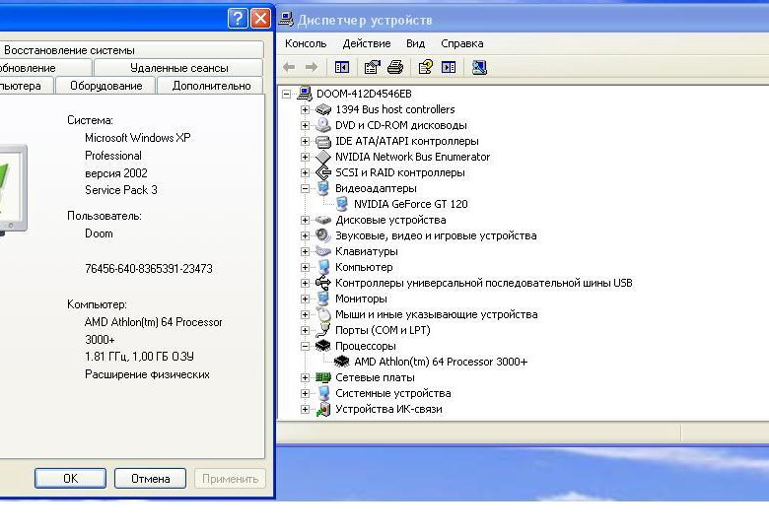Select Мыши и иные указывающие устройства label
The image size is (769, 532).
tap(437, 314)
